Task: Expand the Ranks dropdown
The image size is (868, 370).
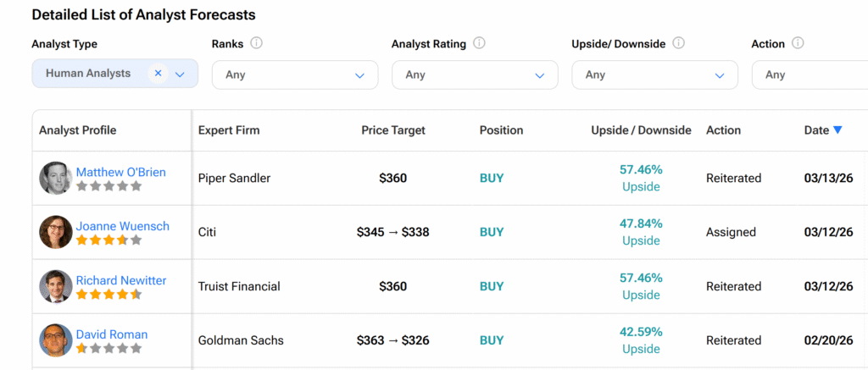Action: point(293,75)
